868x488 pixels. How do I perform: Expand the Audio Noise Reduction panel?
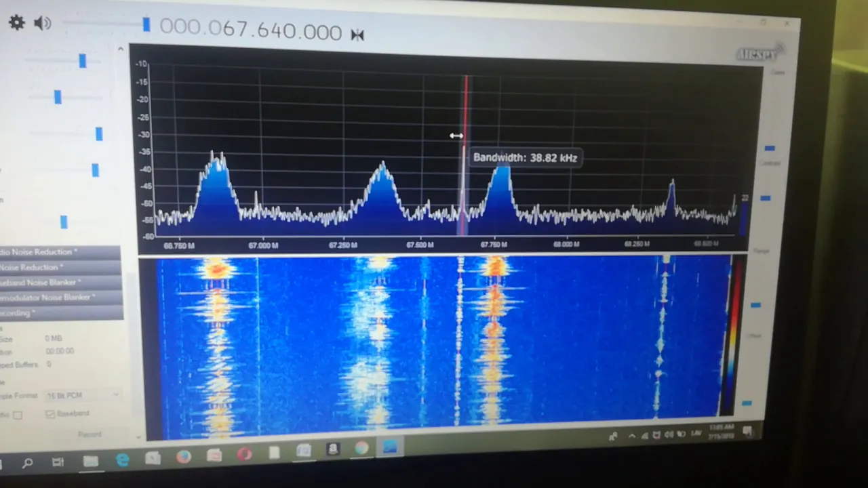click(x=60, y=252)
